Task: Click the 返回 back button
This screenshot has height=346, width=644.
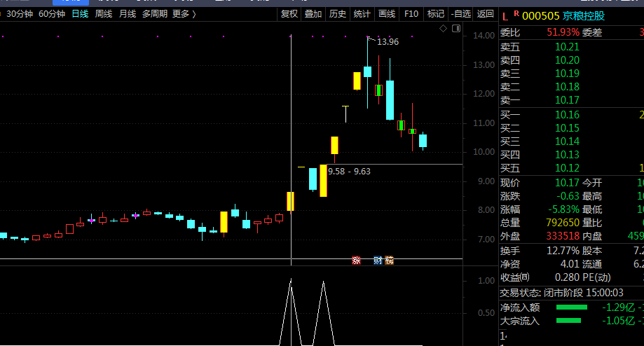Action: [x=485, y=14]
